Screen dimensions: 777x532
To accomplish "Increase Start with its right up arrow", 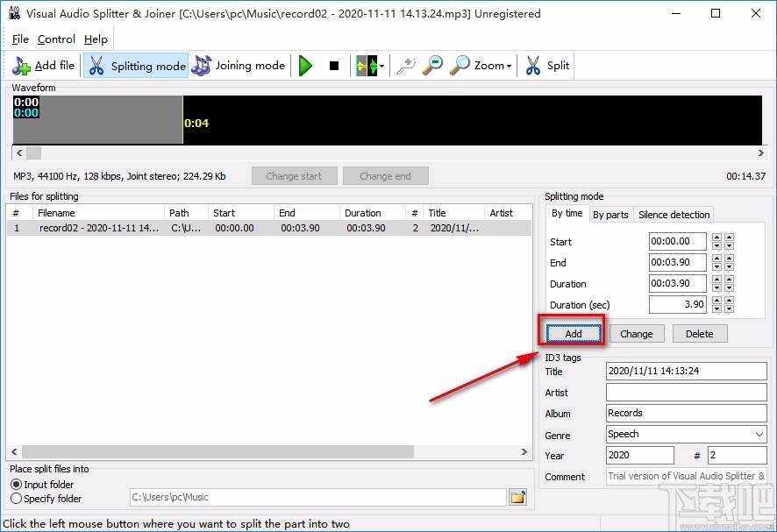I will tap(729, 238).
